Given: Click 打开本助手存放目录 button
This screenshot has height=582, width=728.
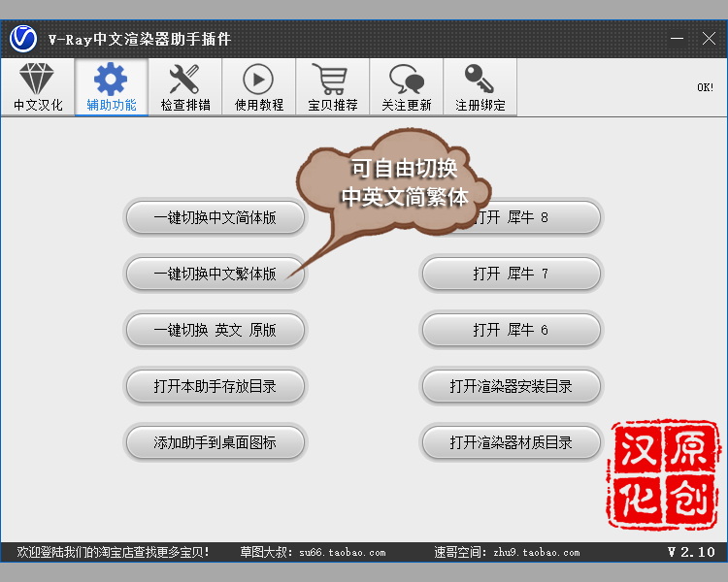Looking at the screenshot, I should pos(215,386).
